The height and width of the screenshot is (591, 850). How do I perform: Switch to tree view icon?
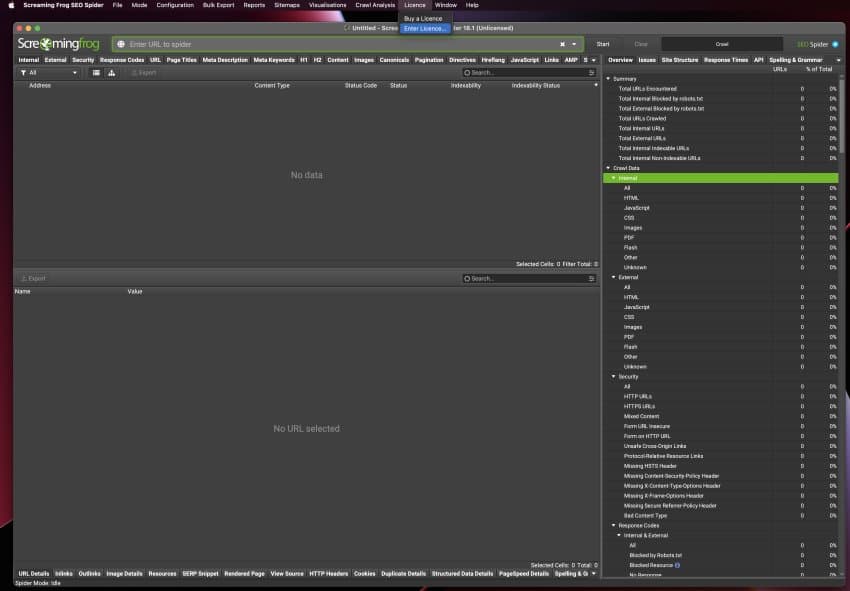(110, 73)
